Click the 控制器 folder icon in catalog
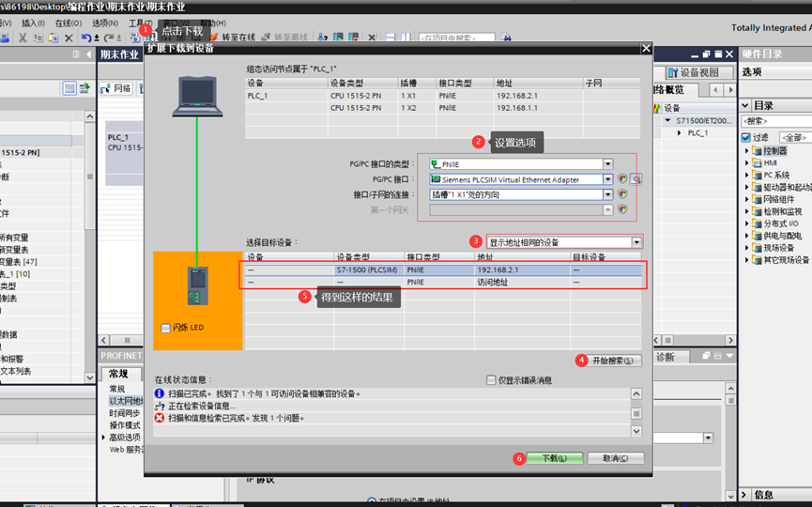Viewport: 812px width, 507px height. 758,151
